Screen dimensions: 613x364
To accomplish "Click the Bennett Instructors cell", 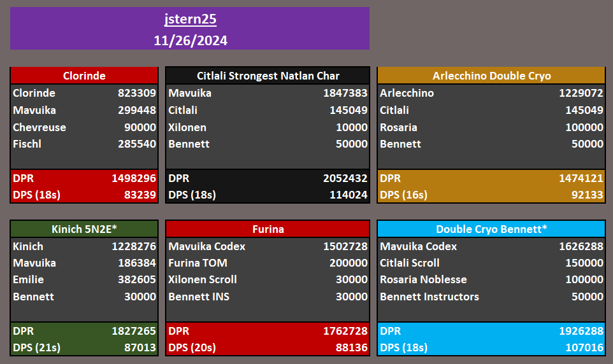I will [x=429, y=297].
